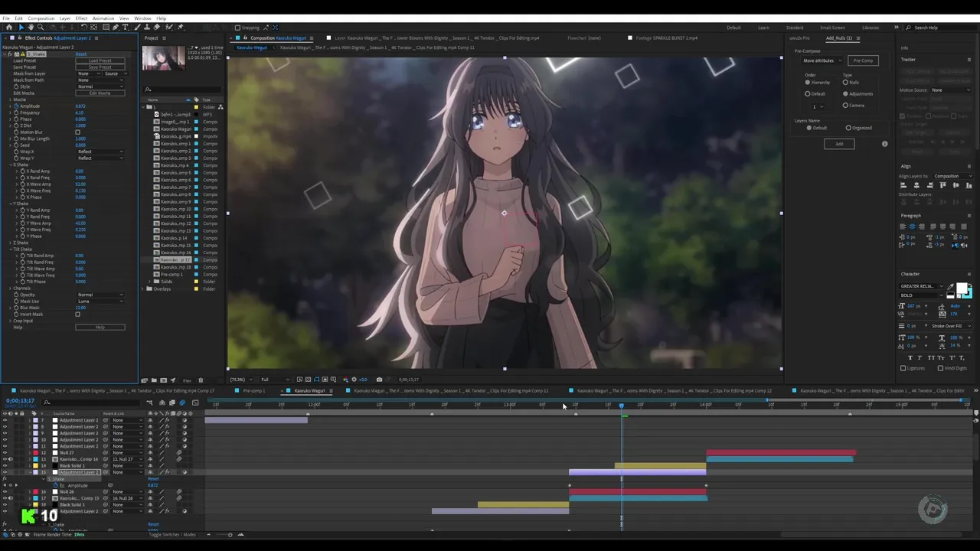Click the Zoom in mountain icon on timeline
Screen dimensions: 980x551
coord(240,535)
